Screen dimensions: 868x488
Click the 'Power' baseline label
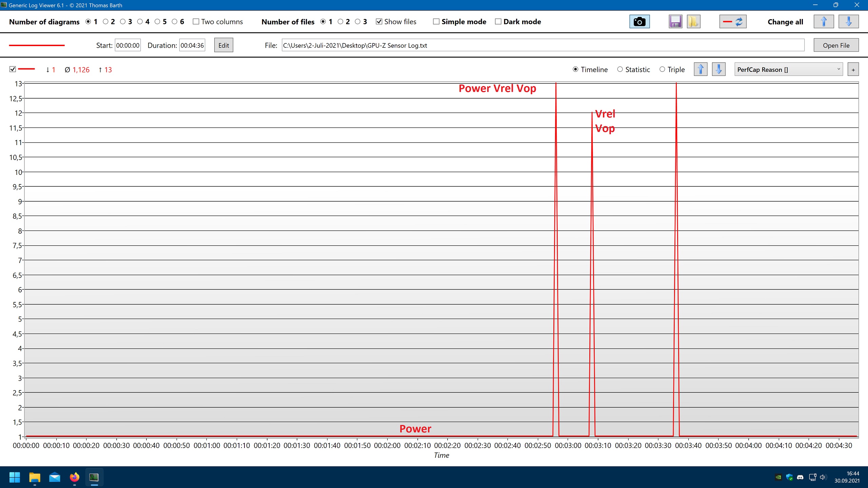click(x=415, y=429)
